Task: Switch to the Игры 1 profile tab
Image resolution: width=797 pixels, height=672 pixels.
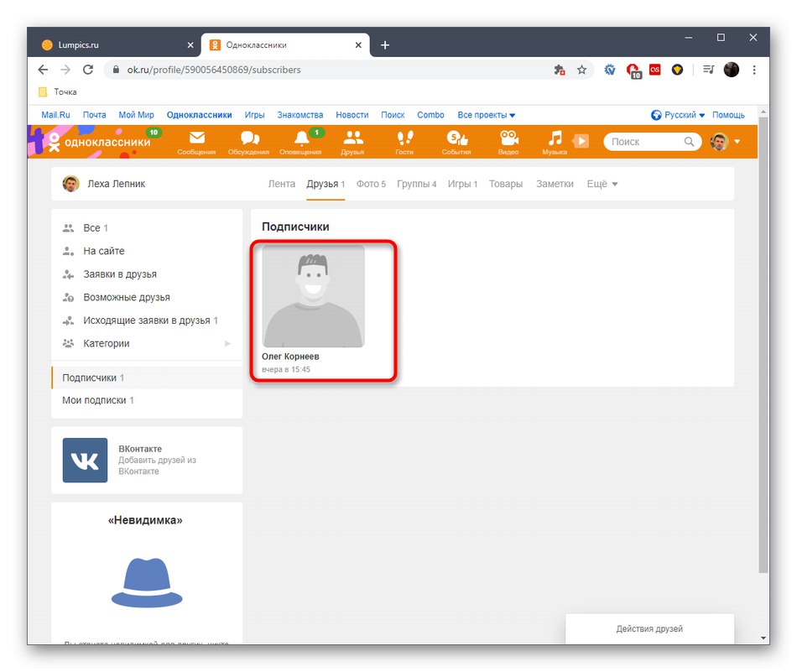Action: coord(462,184)
